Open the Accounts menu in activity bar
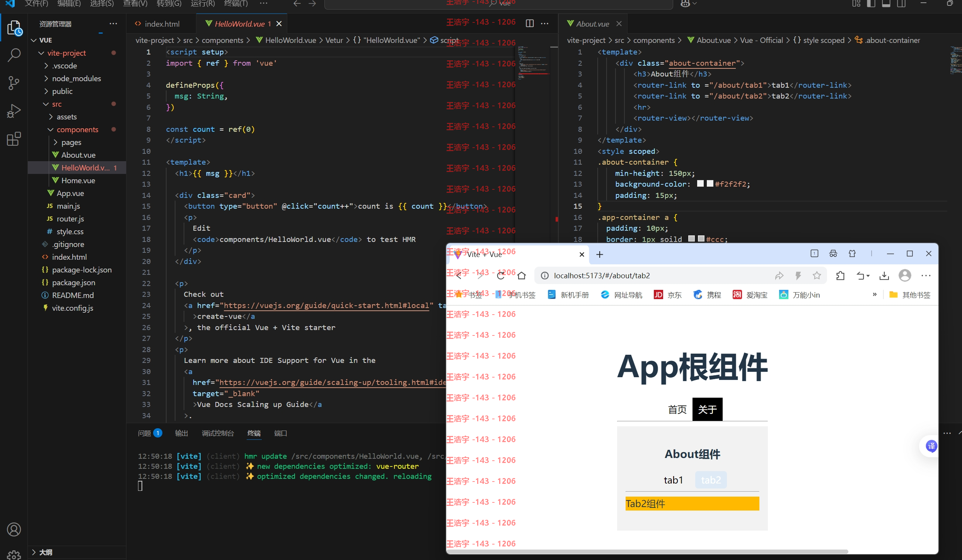962x560 pixels. (14, 529)
